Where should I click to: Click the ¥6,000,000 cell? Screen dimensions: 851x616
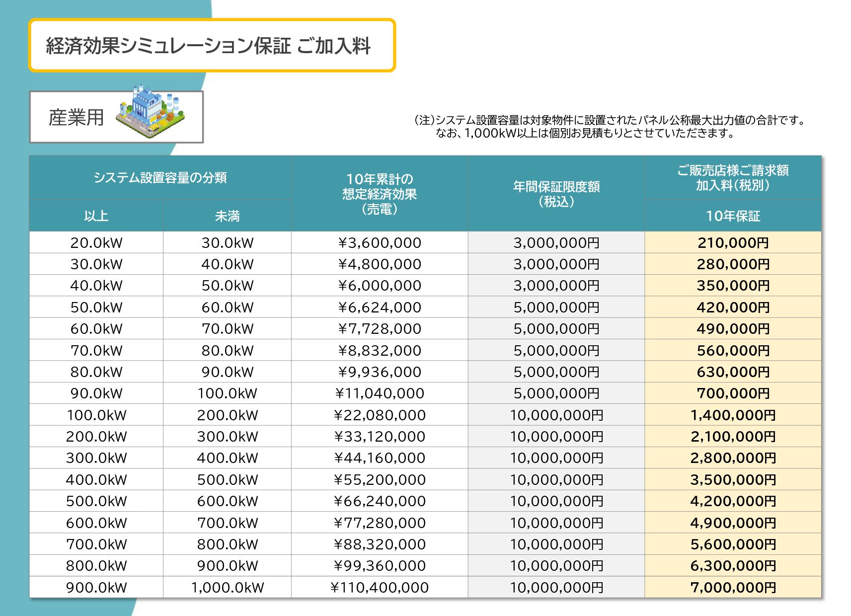tap(380, 285)
